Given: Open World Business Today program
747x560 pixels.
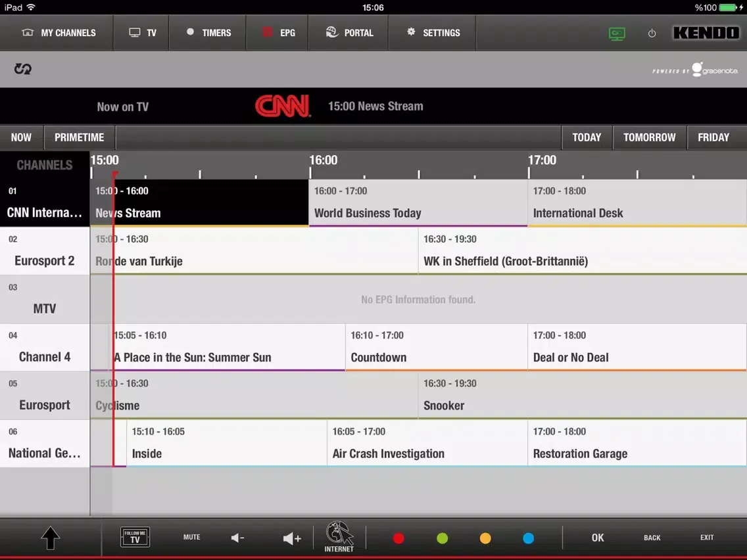Looking at the screenshot, I should [418, 202].
